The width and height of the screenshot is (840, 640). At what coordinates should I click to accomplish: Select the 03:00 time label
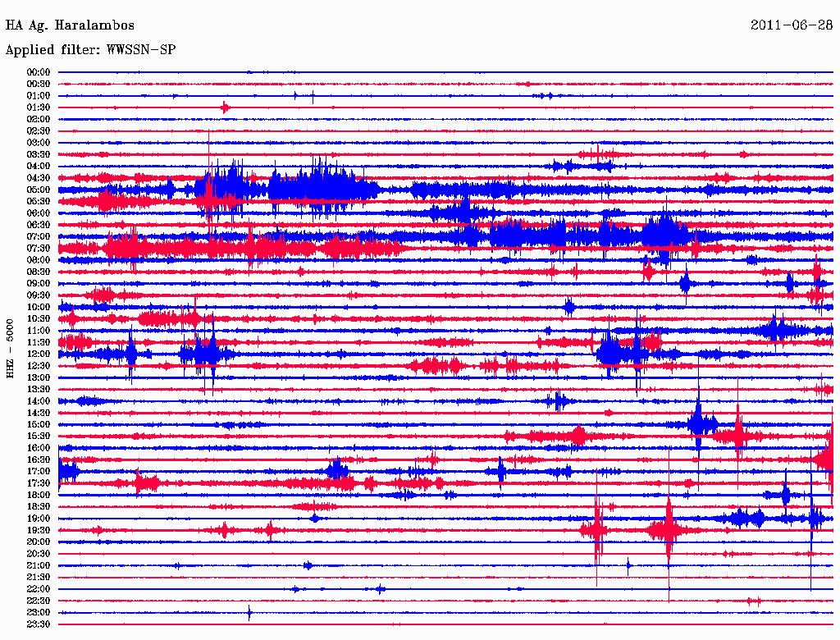[39, 143]
